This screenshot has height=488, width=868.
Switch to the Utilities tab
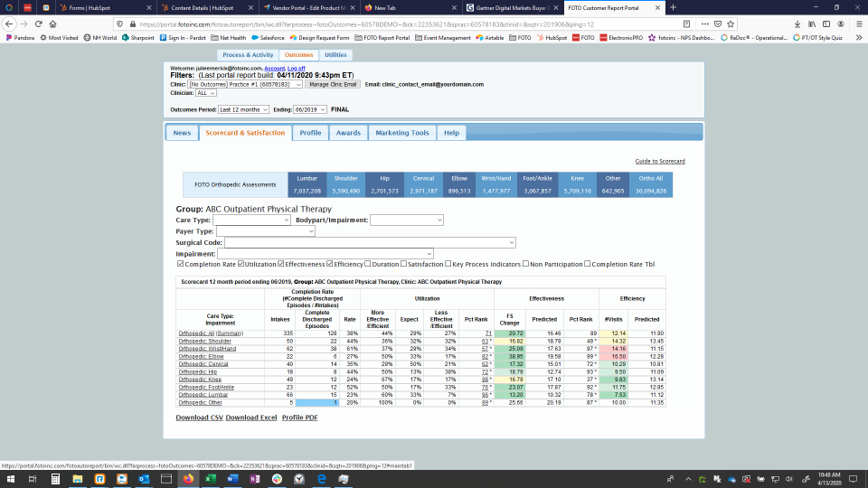335,55
